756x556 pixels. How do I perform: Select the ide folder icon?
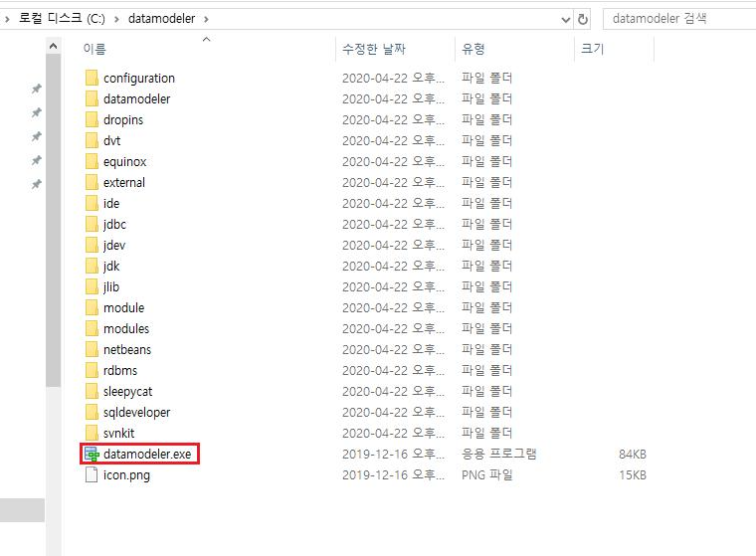point(92,204)
